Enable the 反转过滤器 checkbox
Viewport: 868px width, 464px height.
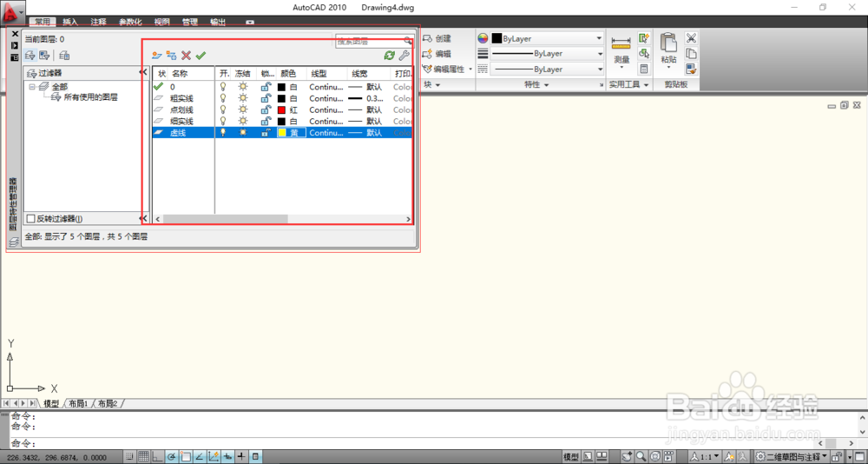pyautogui.click(x=31, y=219)
